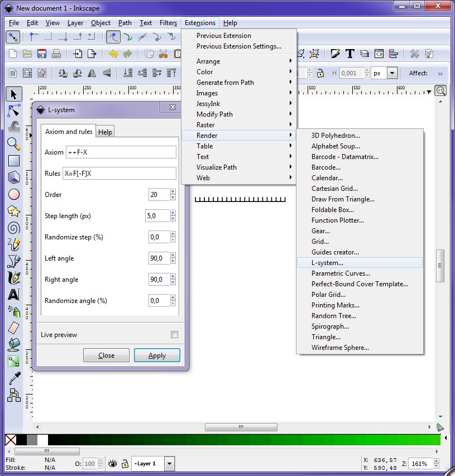This screenshot has width=455, height=476.
Task: Toggle the lock aspect ratio padlock
Action: pyautogui.click(x=320, y=73)
